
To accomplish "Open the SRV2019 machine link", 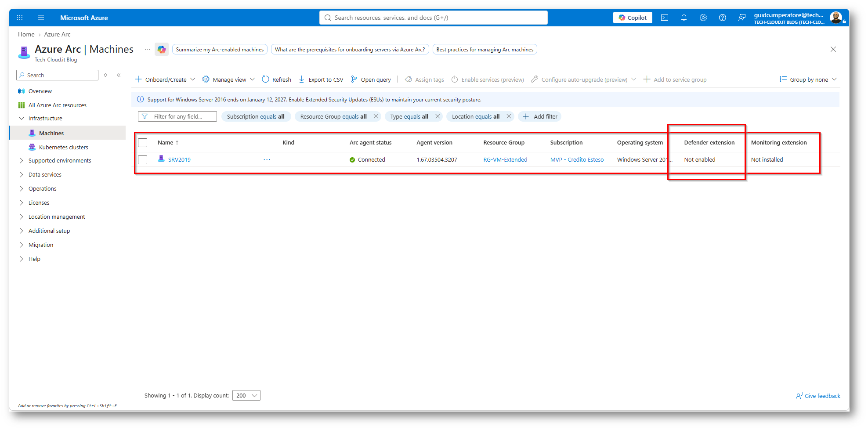I will click(179, 159).
